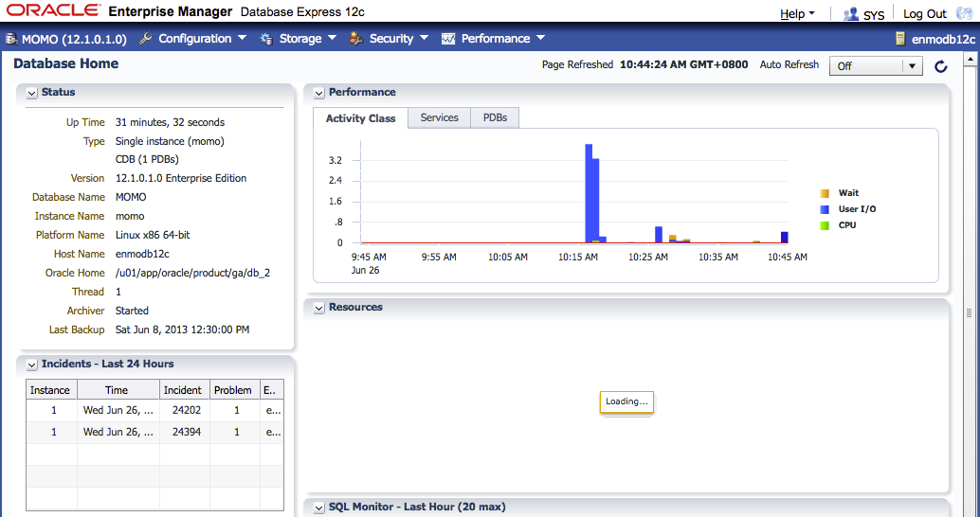Collapse Incidents - Last 24 Hours section
This screenshot has width=980, height=517.
32,365
